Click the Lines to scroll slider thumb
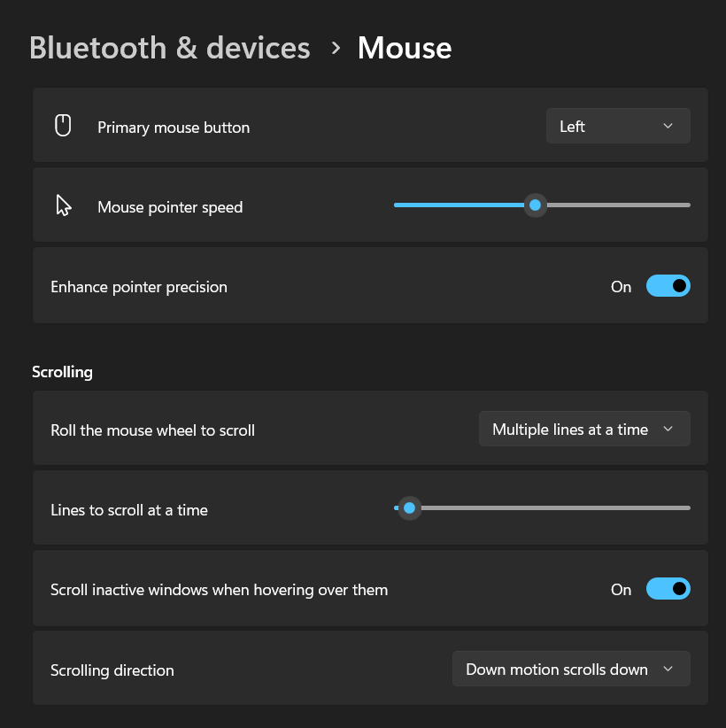 tap(409, 508)
